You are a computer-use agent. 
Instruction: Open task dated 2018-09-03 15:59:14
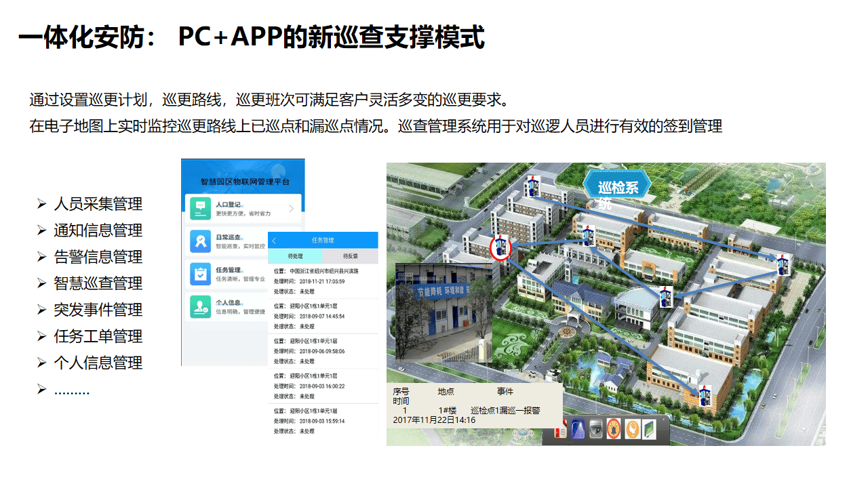(x=323, y=421)
